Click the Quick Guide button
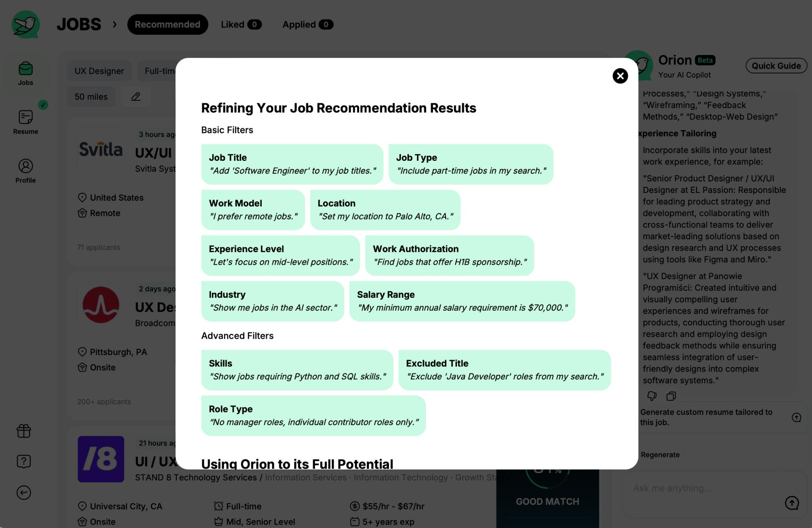 click(x=776, y=66)
